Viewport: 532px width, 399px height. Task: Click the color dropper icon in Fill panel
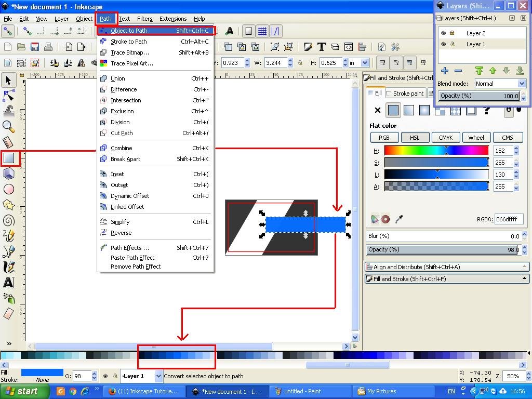pos(399,219)
